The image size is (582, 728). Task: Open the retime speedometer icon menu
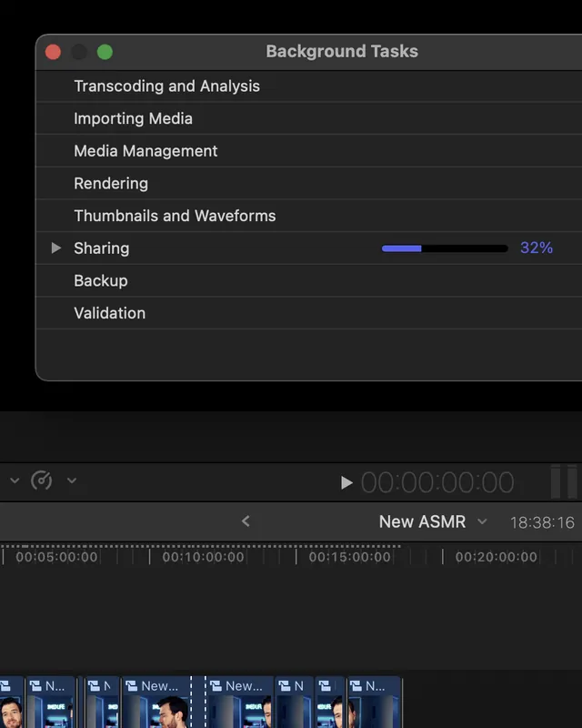41,480
